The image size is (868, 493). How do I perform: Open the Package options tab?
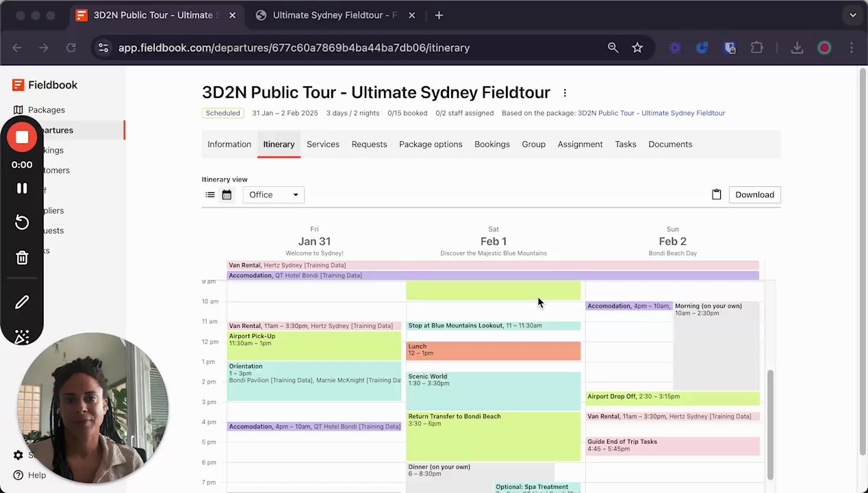click(431, 144)
